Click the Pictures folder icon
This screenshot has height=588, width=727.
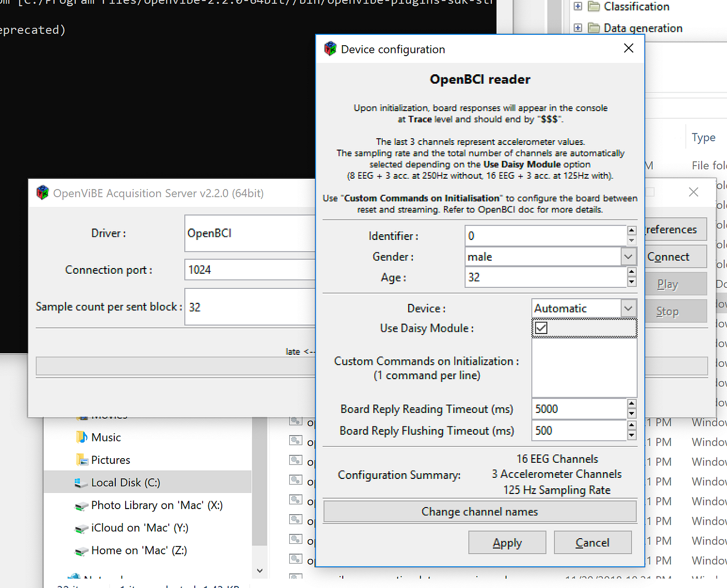click(x=82, y=459)
